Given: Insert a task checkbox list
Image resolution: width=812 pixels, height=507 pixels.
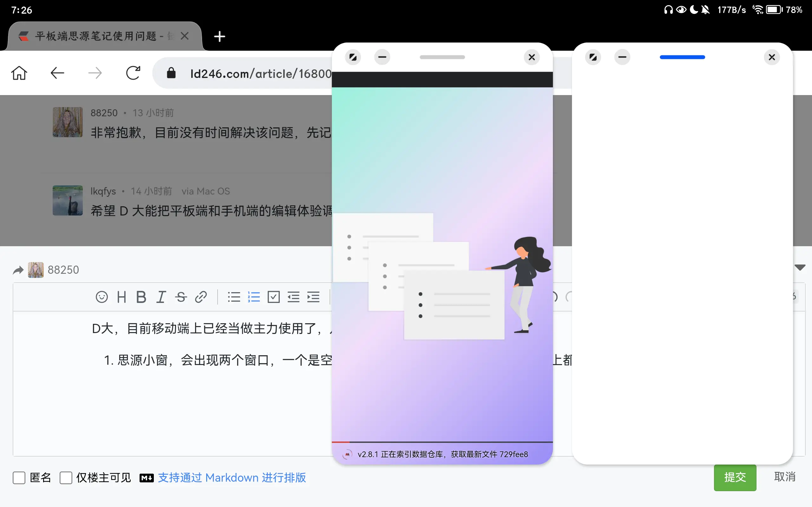Looking at the screenshot, I should pos(273,297).
